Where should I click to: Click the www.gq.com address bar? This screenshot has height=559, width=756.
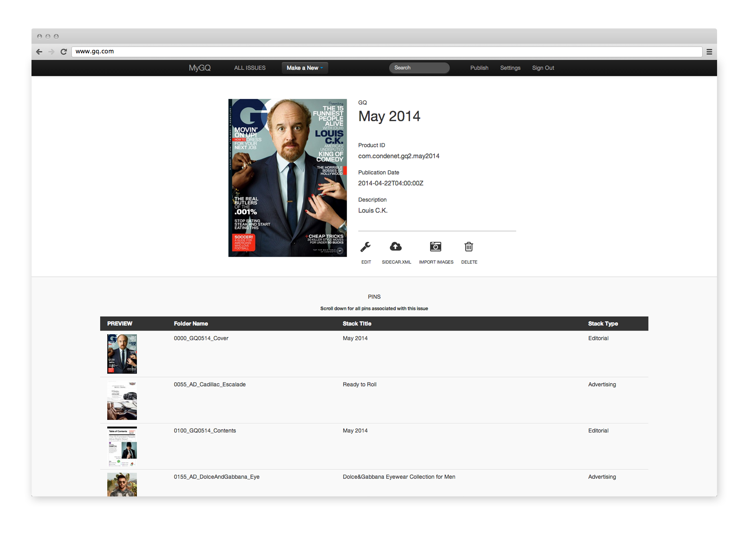tap(385, 52)
